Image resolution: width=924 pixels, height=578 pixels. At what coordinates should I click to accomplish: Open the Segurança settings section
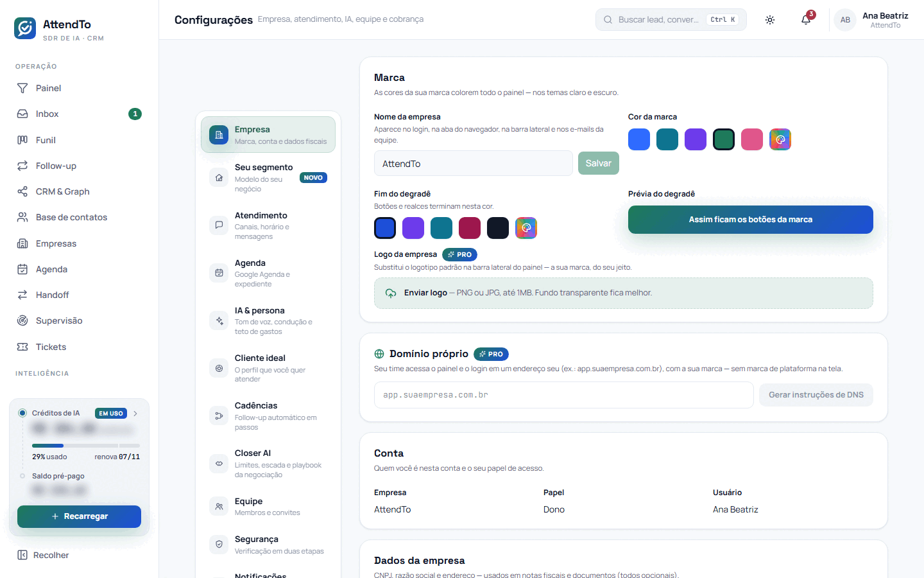tap(268, 545)
